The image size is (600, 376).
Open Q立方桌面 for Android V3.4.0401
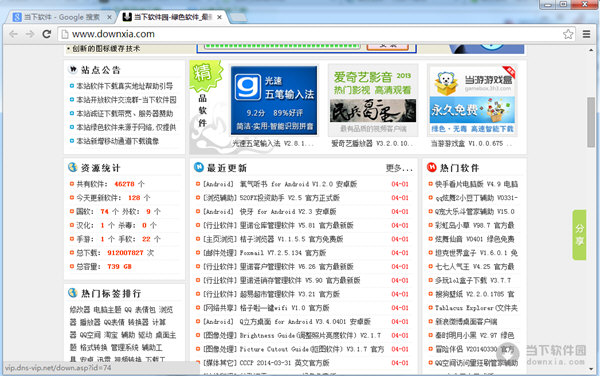[305, 322]
